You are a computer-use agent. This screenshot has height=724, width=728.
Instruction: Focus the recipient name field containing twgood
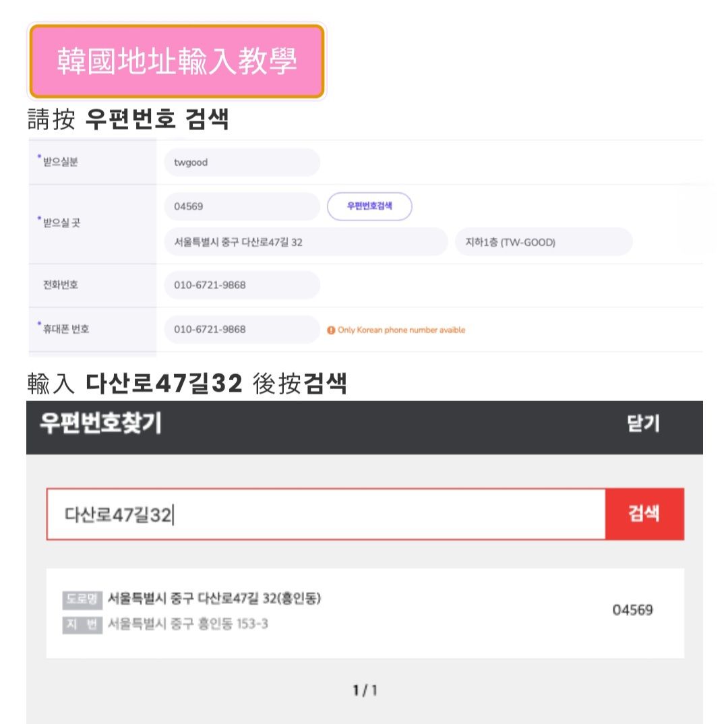click(x=241, y=162)
